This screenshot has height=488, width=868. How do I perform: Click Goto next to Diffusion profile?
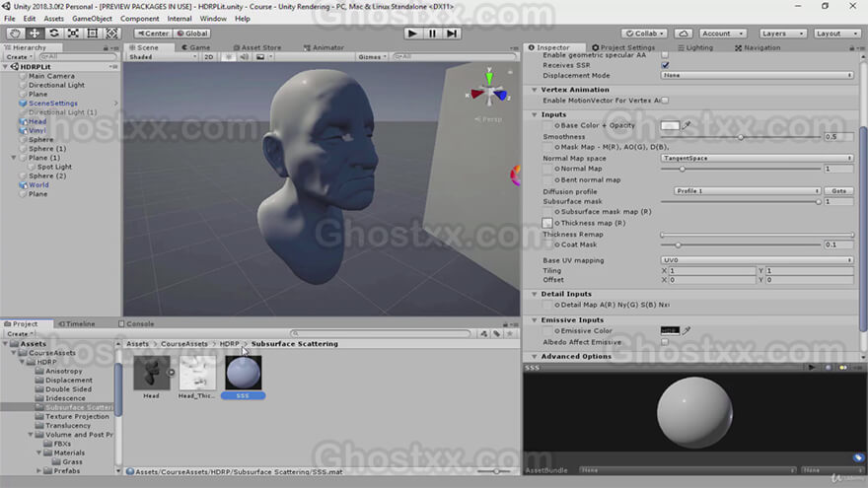point(838,191)
